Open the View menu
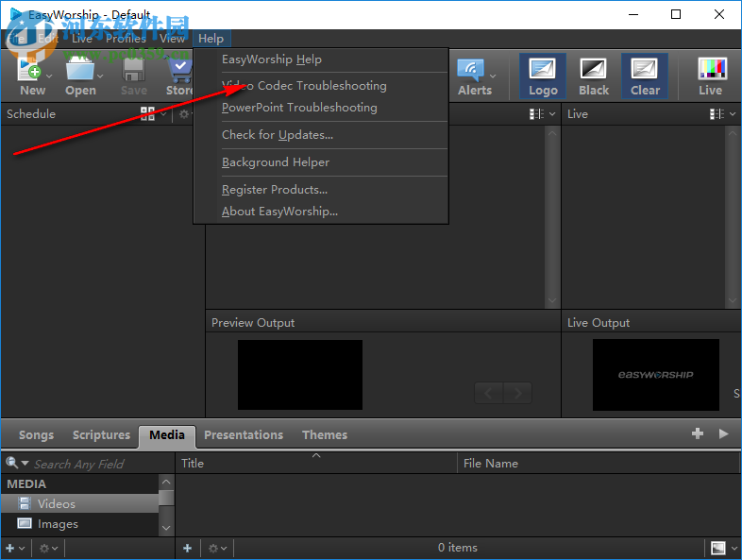The height and width of the screenshot is (560, 742). 172,39
